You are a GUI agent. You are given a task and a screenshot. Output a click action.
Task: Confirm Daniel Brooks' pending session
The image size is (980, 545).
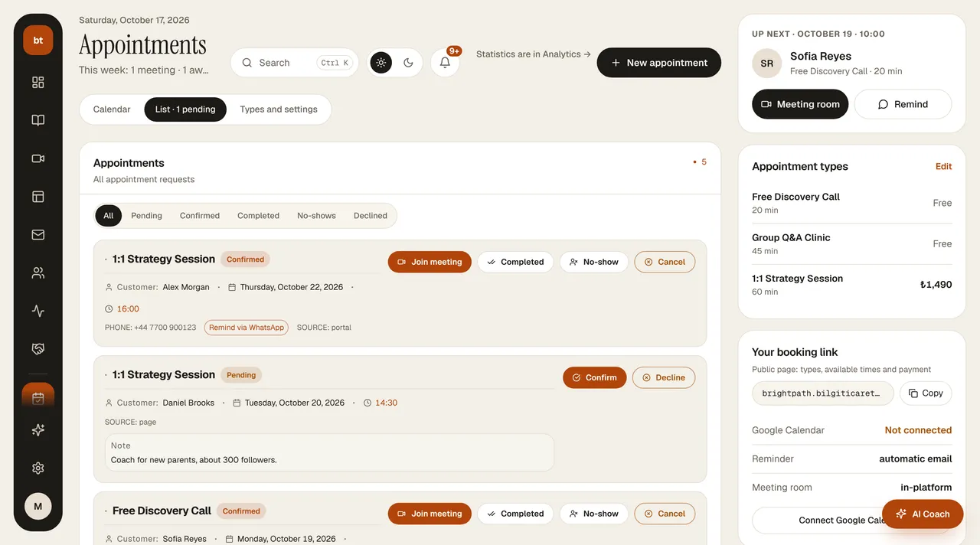pos(595,377)
